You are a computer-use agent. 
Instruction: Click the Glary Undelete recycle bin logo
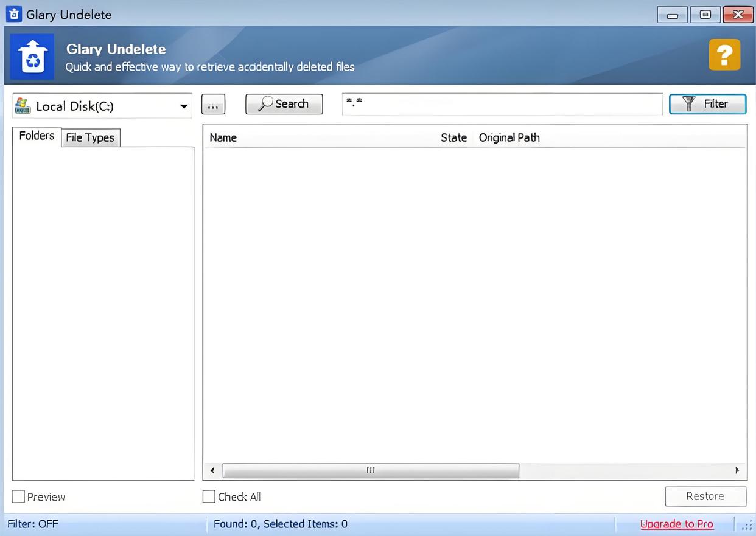click(x=32, y=57)
